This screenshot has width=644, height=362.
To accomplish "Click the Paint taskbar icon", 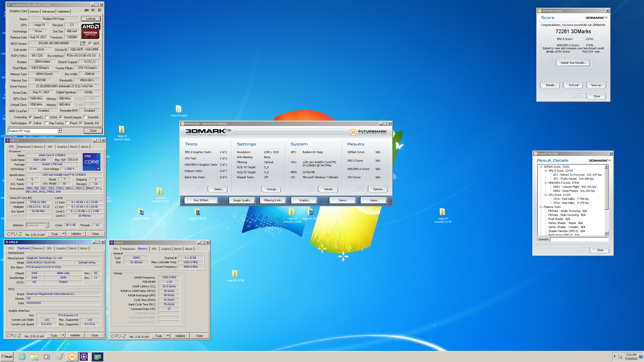I will [x=59, y=356].
